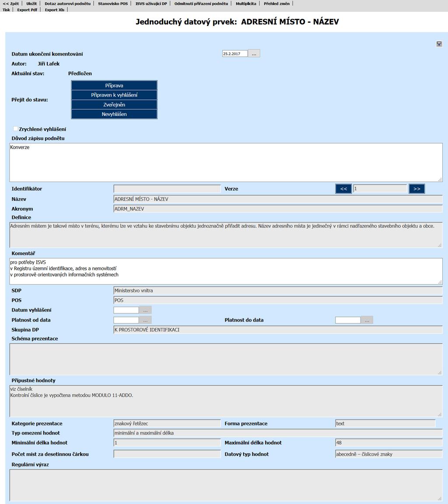Switch state to Příprava
The image size is (448, 504).
coord(114,85)
